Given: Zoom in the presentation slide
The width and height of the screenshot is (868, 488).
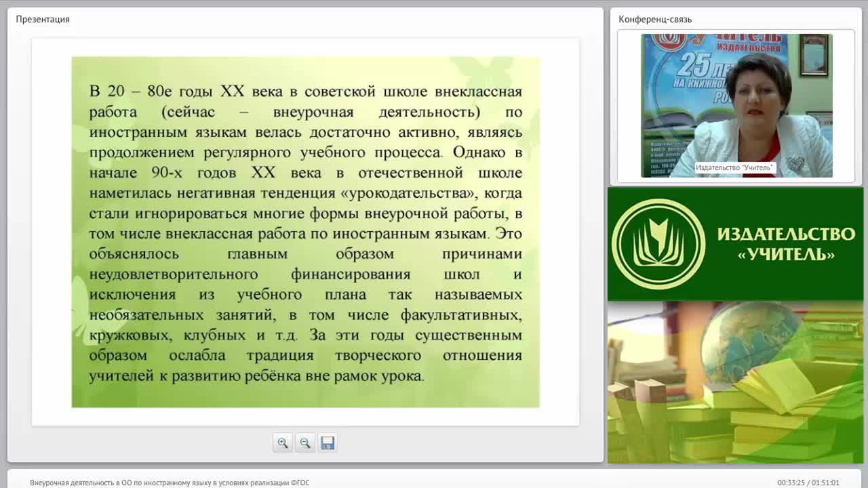Looking at the screenshot, I should point(283,443).
